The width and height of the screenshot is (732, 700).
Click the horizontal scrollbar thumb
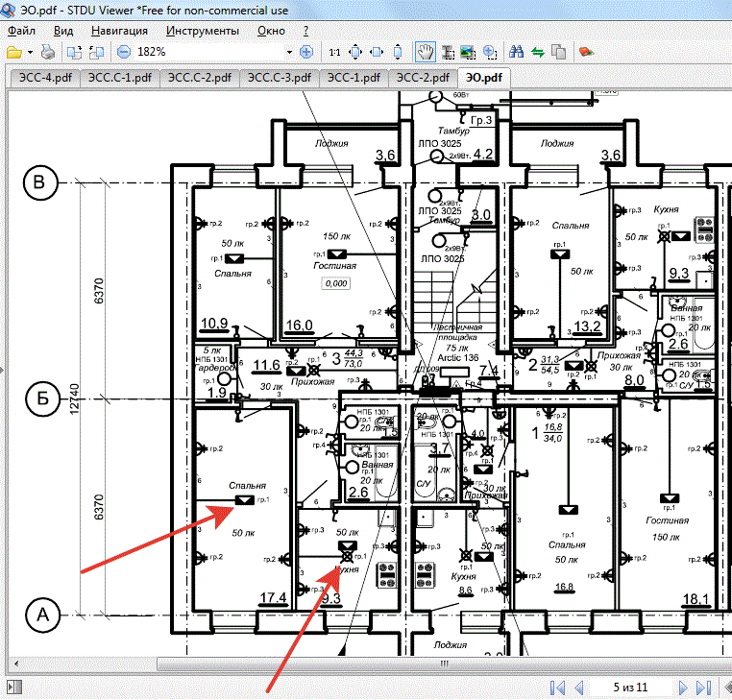442,664
